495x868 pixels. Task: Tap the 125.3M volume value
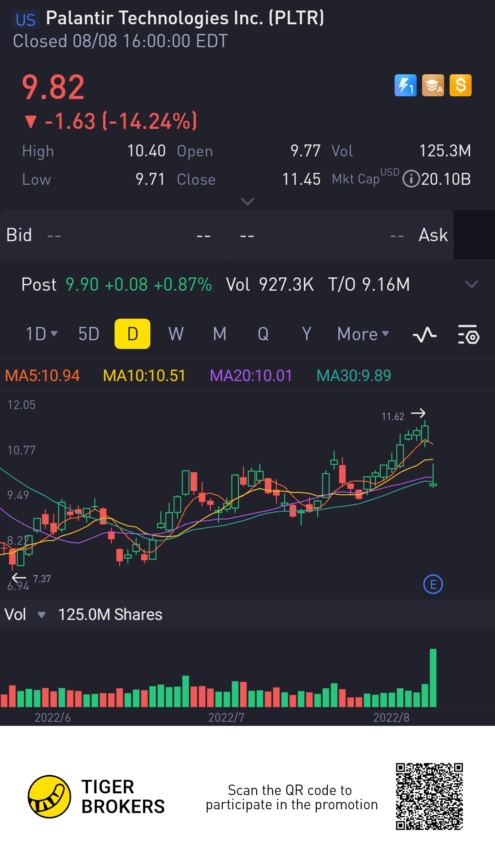pyautogui.click(x=445, y=151)
